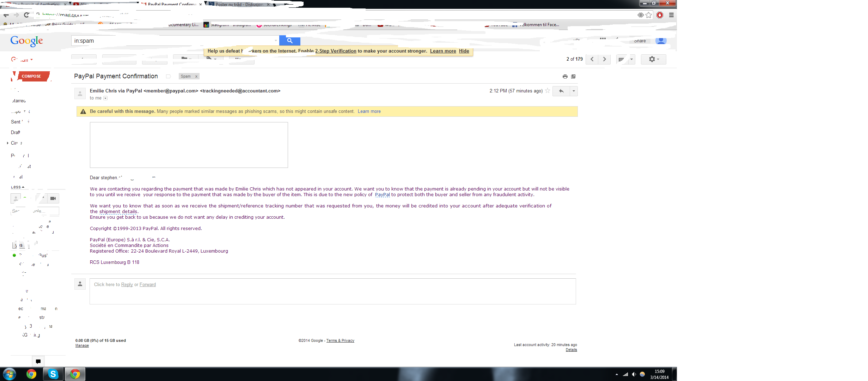Open the settings gear menu

[x=653, y=59]
